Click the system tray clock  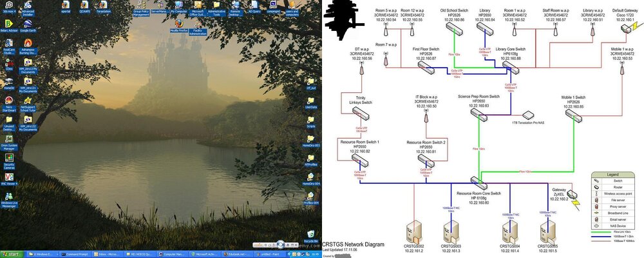[316, 254]
